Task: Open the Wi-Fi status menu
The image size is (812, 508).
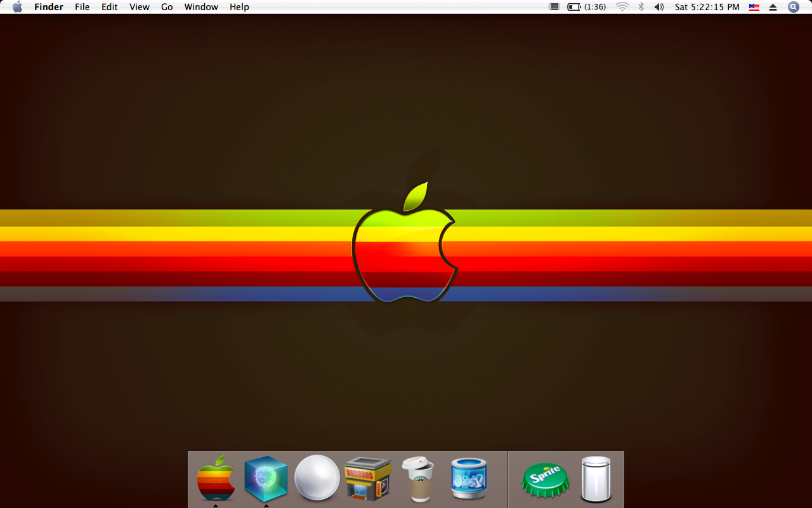Action: click(x=622, y=7)
